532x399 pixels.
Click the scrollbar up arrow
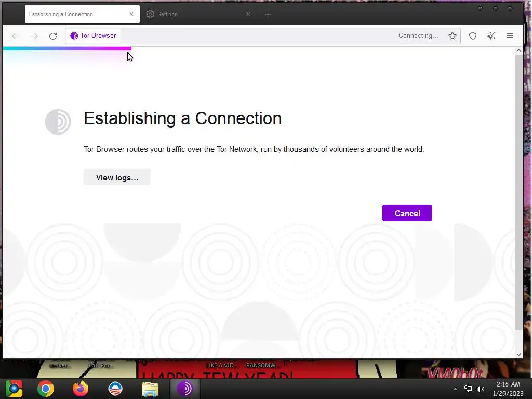click(x=518, y=51)
